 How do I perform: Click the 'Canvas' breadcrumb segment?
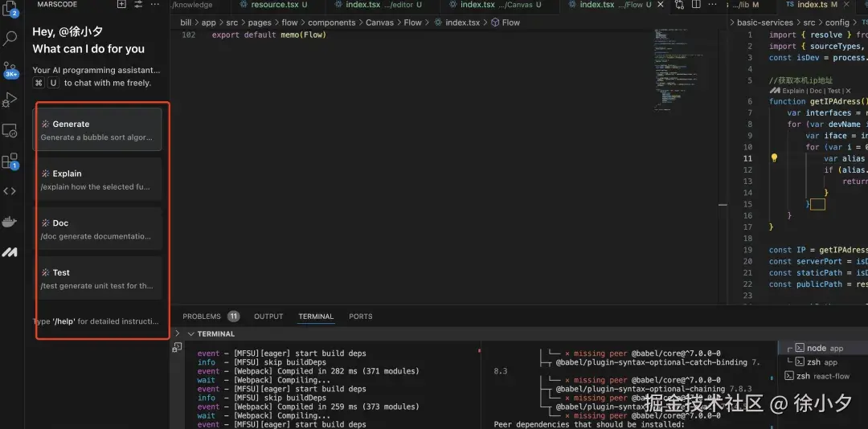point(379,22)
